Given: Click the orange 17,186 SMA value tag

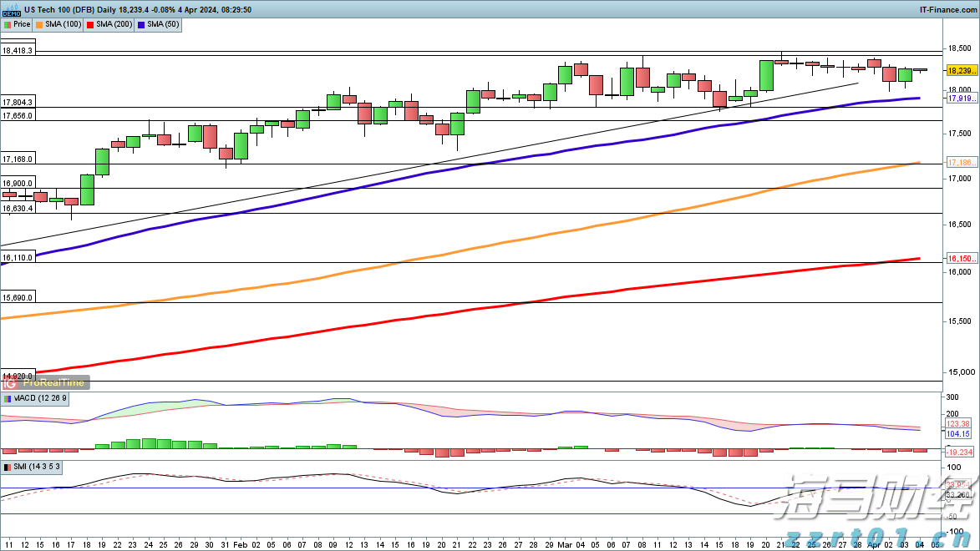Looking at the screenshot, I should tap(959, 161).
